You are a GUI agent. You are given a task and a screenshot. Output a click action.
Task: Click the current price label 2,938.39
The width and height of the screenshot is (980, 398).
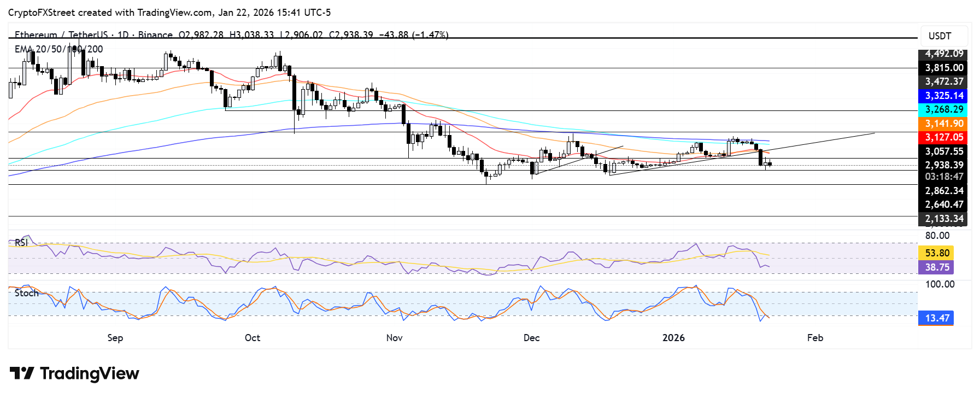tap(943, 165)
